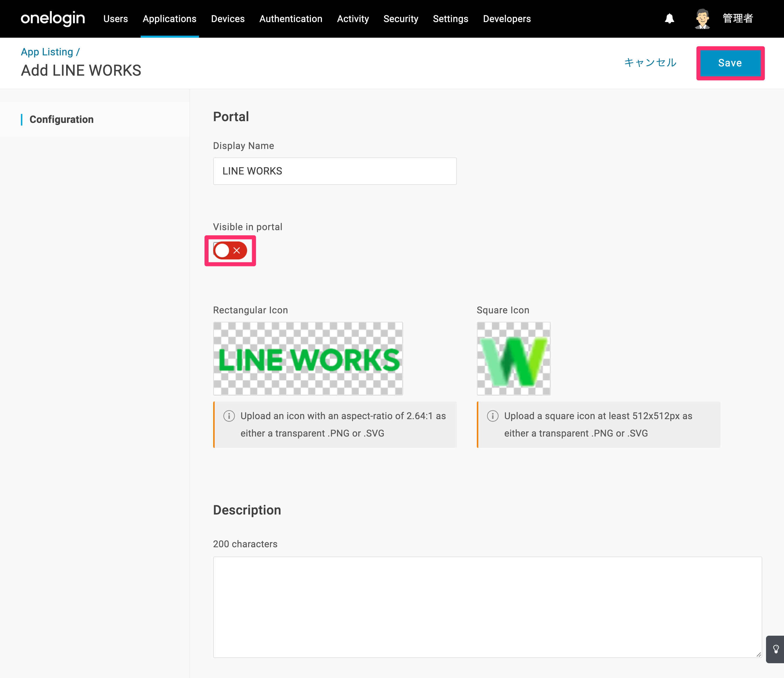
Task: Open the Developers menu
Action: point(507,19)
